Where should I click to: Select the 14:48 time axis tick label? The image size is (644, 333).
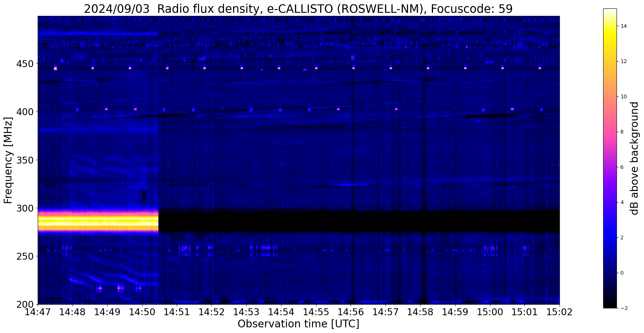tap(73, 312)
